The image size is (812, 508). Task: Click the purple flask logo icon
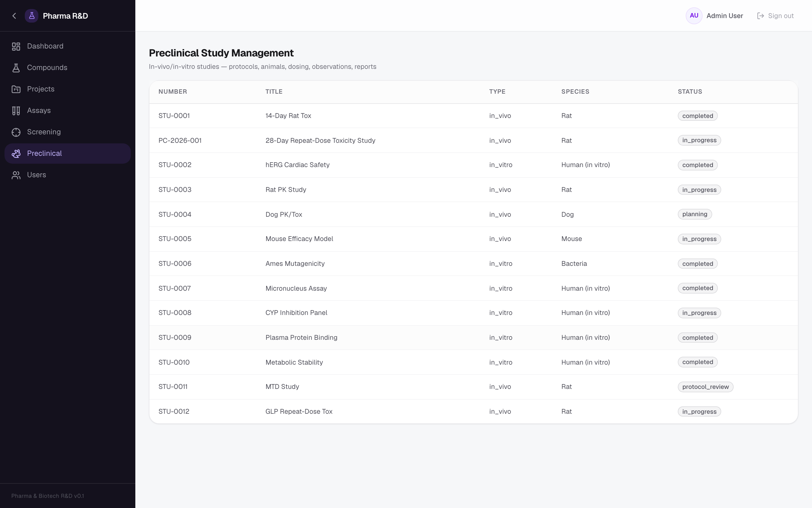pyautogui.click(x=32, y=16)
